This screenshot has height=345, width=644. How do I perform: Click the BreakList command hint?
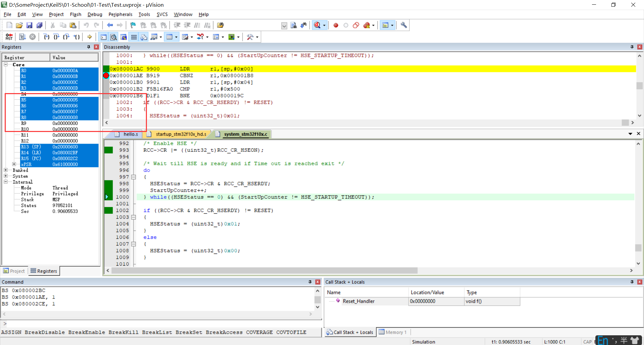tap(157, 332)
